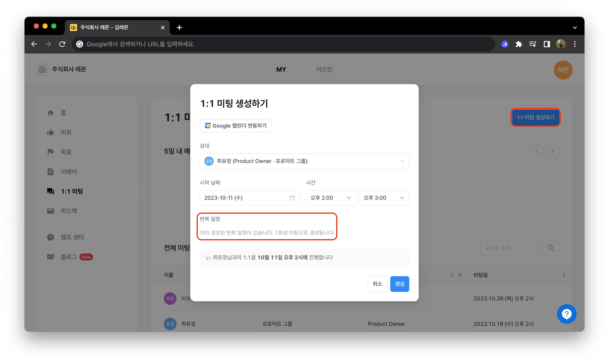
Task: Click the search magnifier icon
Action: (551, 248)
